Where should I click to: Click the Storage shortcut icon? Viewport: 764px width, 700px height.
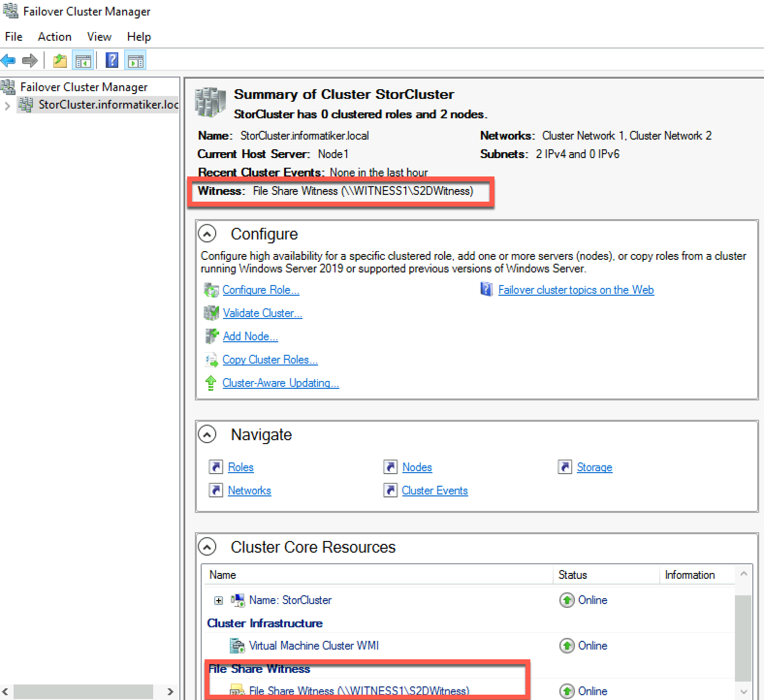pos(565,467)
